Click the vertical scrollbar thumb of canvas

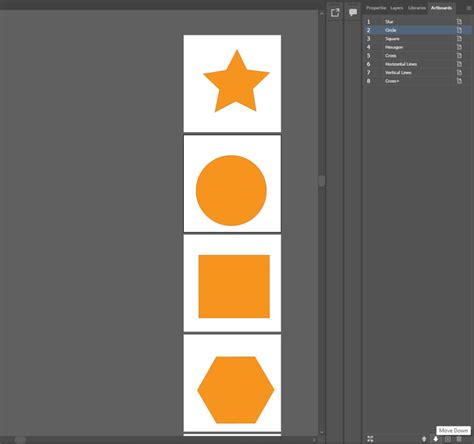click(x=321, y=181)
